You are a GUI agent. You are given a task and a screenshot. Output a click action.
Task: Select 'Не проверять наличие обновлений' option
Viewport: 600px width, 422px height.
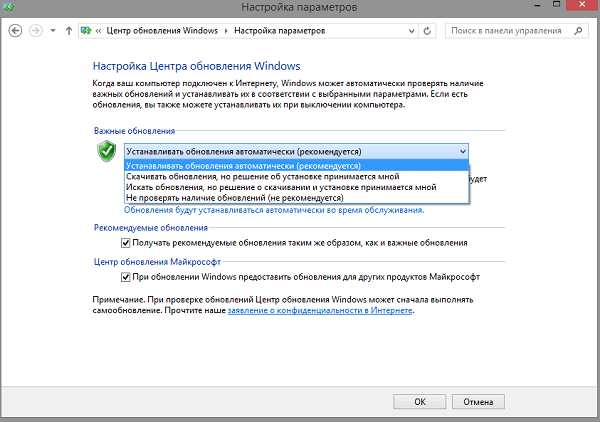coord(297,198)
